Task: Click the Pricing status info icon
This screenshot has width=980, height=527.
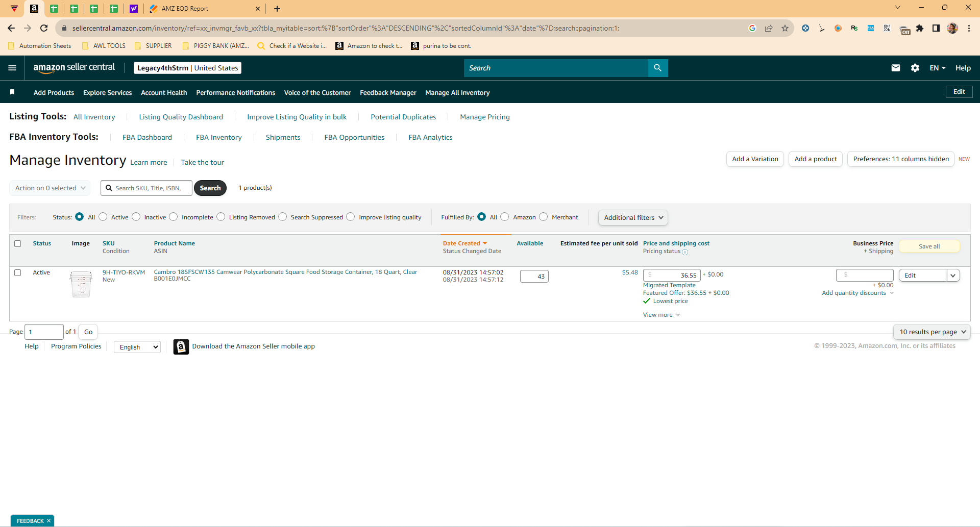Action: coord(685,252)
